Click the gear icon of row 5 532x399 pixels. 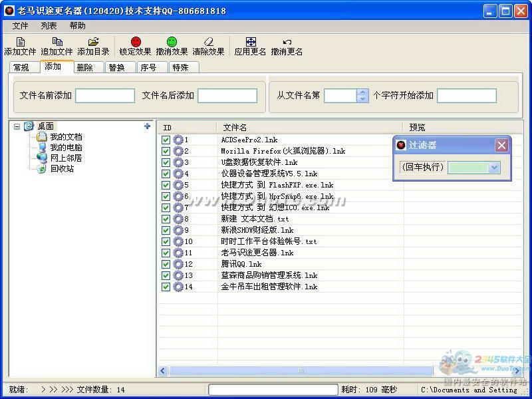coord(178,185)
